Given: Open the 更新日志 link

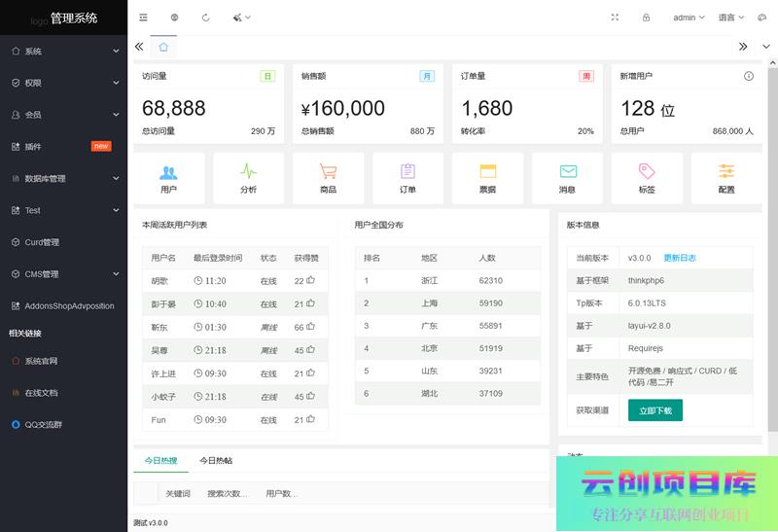Looking at the screenshot, I should coord(680,258).
